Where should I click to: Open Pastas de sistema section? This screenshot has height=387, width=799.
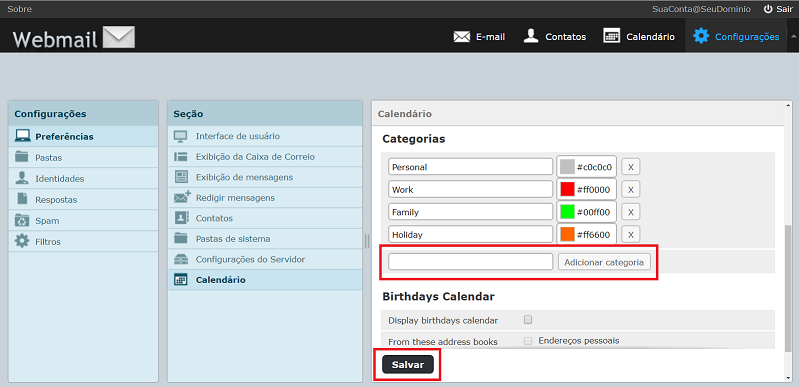pyautogui.click(x=233, y=239)
